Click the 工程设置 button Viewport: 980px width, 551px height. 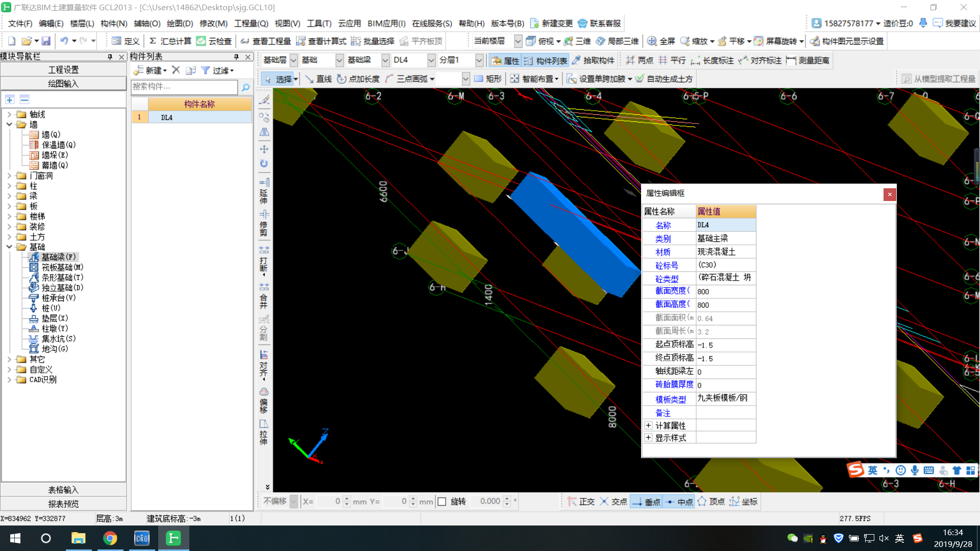pyautogui.click(x=63, y=70)
